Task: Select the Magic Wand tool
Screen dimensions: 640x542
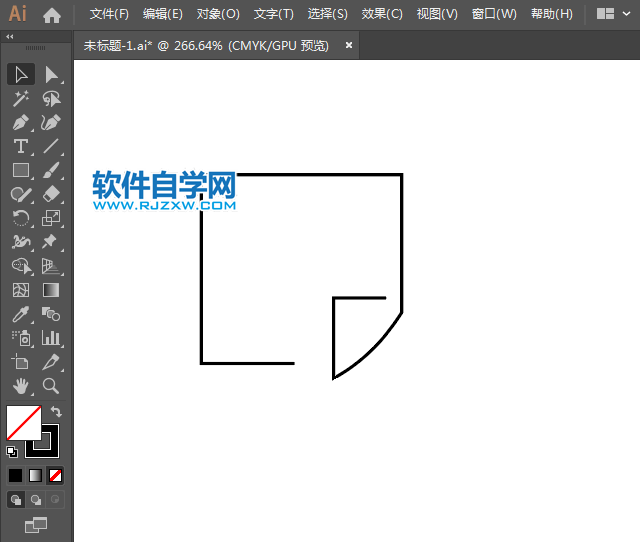Action: [20, 98]
